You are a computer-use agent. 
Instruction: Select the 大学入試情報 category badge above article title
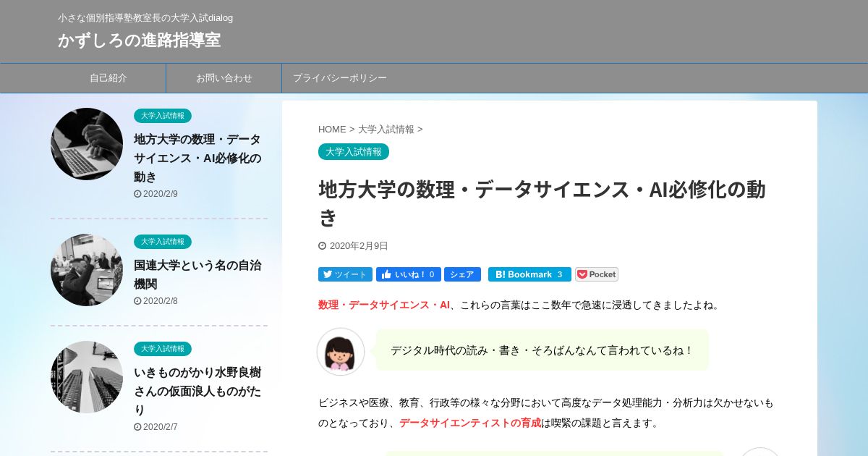click(354, 151)
